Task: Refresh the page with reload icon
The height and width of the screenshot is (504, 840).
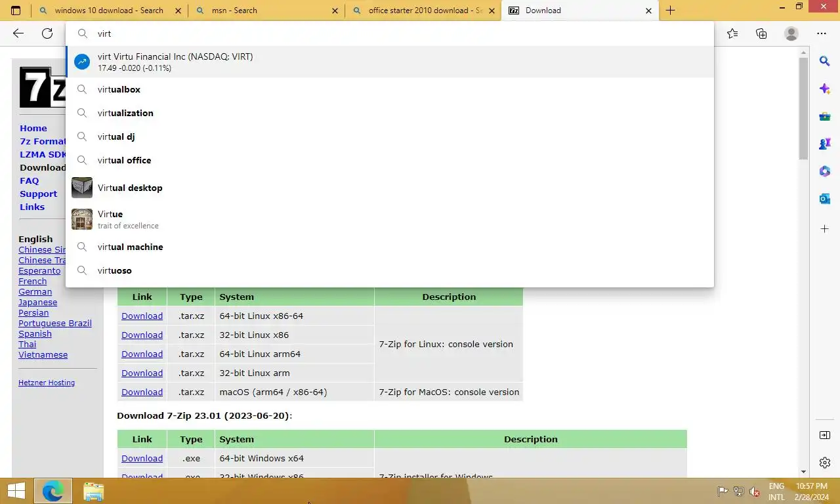Action: pyautogui.click(x=47, y=33)
